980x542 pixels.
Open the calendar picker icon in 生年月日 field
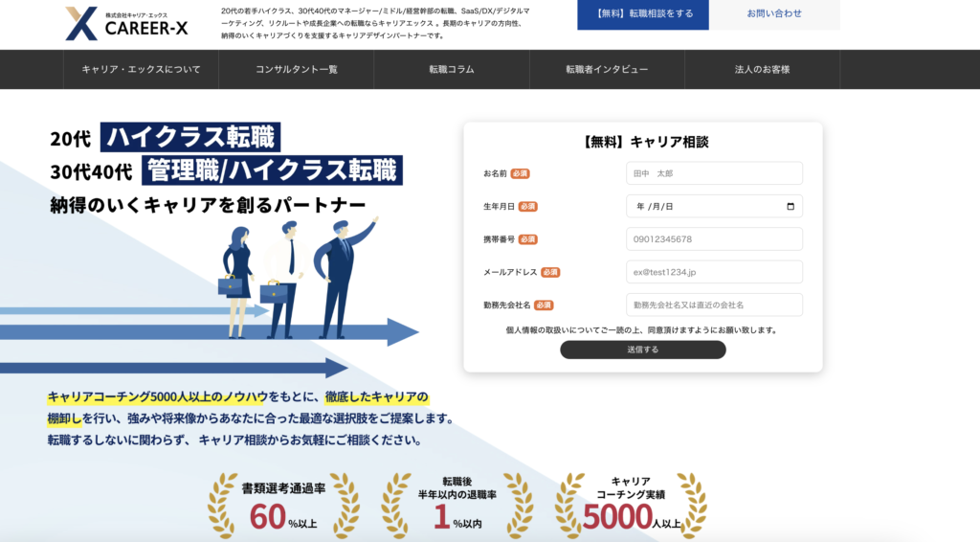click(x=790, y=206)
